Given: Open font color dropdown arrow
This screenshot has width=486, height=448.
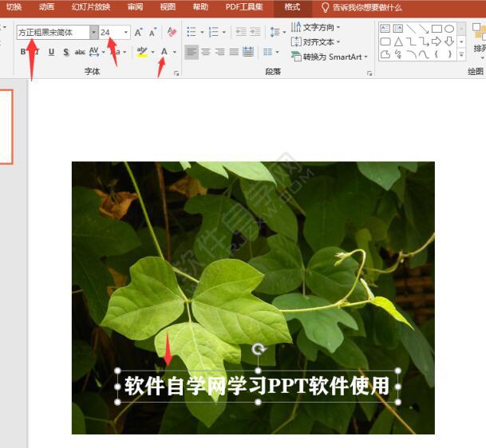Looking at the screenshot, I should point(175,52).
